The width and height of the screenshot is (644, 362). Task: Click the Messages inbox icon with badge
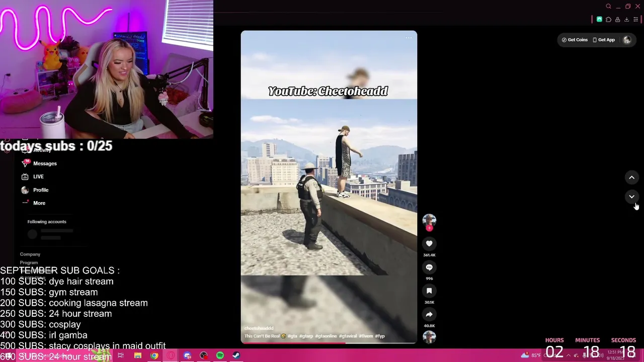click(25, 163)
